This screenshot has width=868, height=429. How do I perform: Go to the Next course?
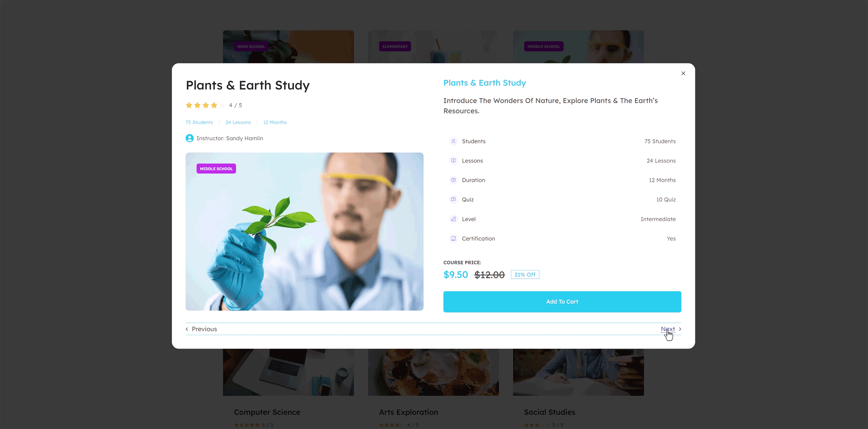click(x=668, y=329)
